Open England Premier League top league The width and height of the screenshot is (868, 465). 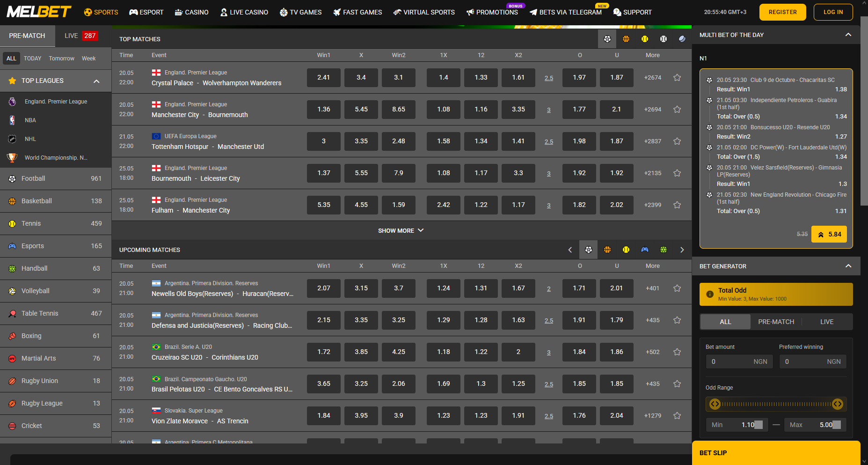coord(56,102)
